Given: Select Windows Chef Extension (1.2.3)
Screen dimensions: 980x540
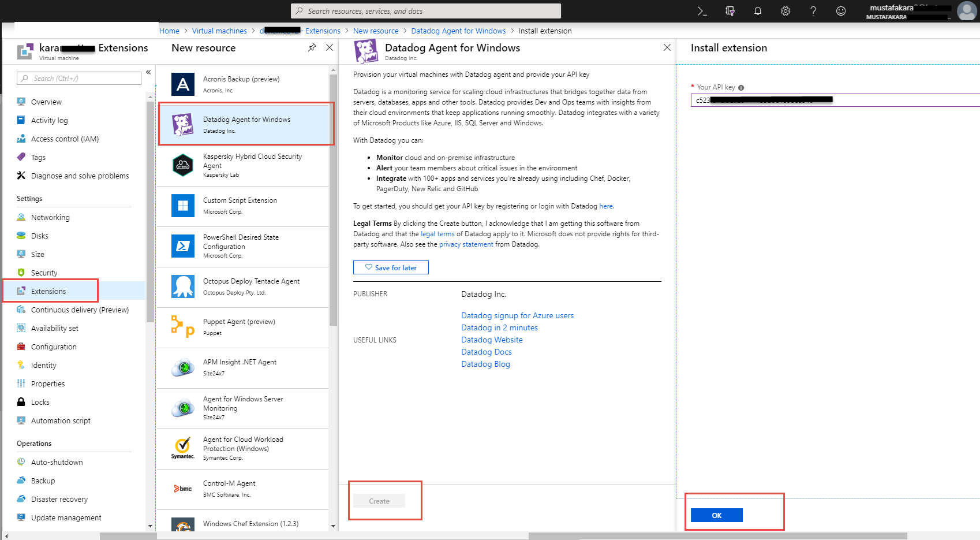Looking at the screenshot, I should pyautogui.click(x=242, y=521).
